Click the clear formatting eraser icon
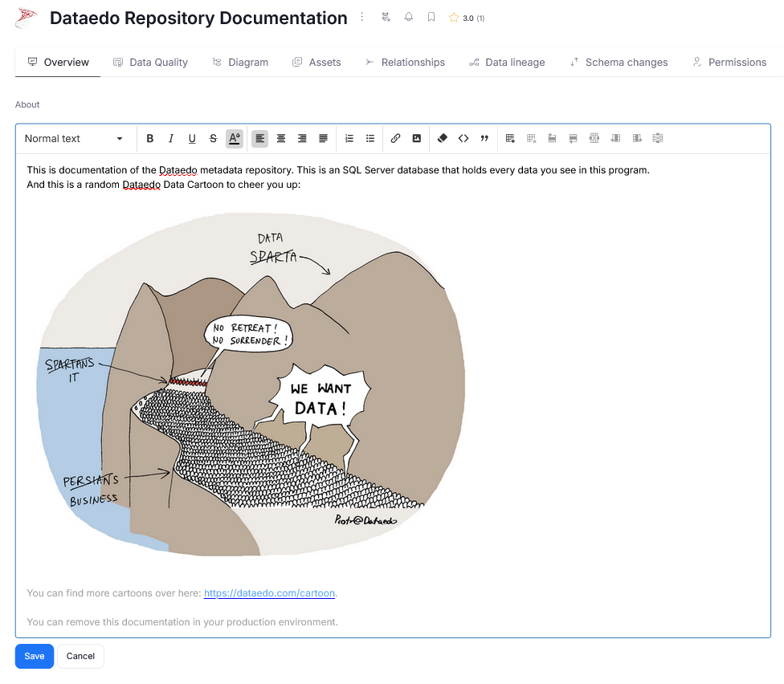784x684 pixels. pos(442,139)
